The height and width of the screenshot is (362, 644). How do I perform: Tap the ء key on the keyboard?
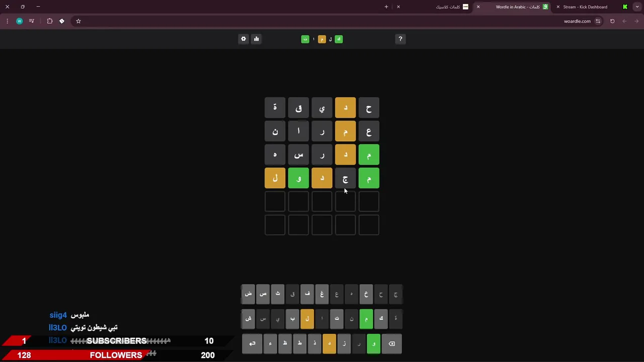[x=270, y=344]
